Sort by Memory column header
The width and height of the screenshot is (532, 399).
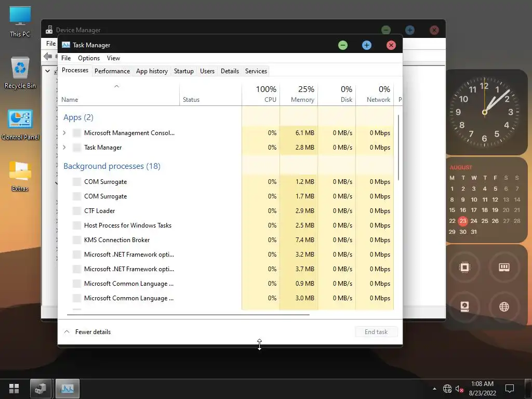pos(299,94)
